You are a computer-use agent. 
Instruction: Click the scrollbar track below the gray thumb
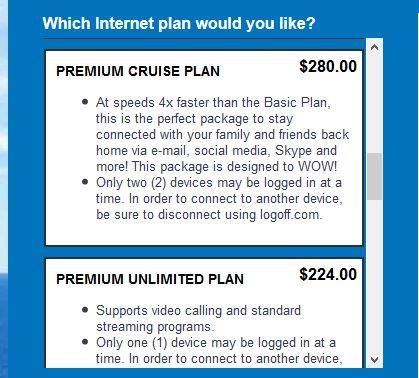pos(375,276)
